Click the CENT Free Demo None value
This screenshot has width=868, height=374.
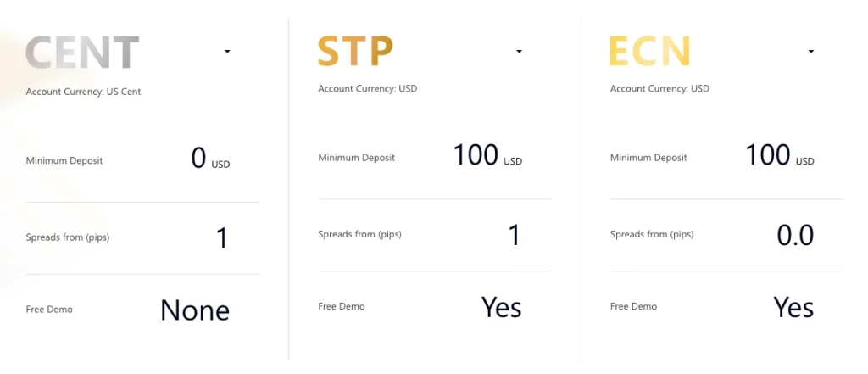click(195, 310)
